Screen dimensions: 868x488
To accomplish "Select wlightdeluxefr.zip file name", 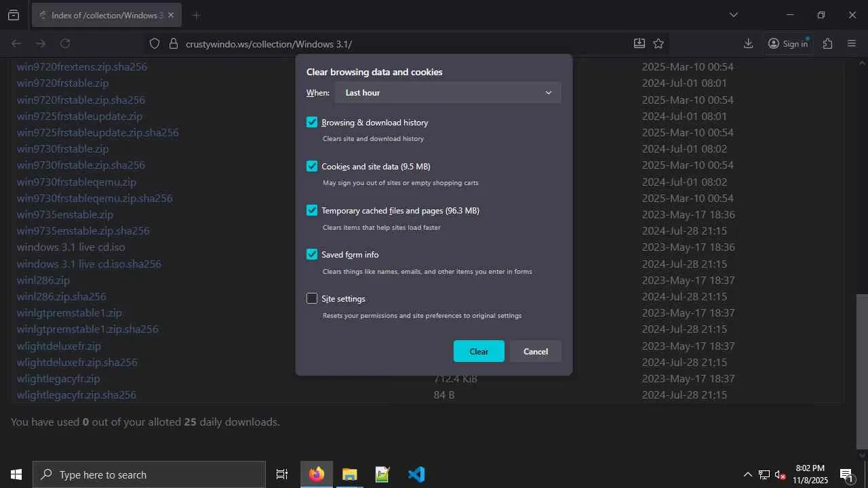I will pyautogui.click(x=59, y=346).
